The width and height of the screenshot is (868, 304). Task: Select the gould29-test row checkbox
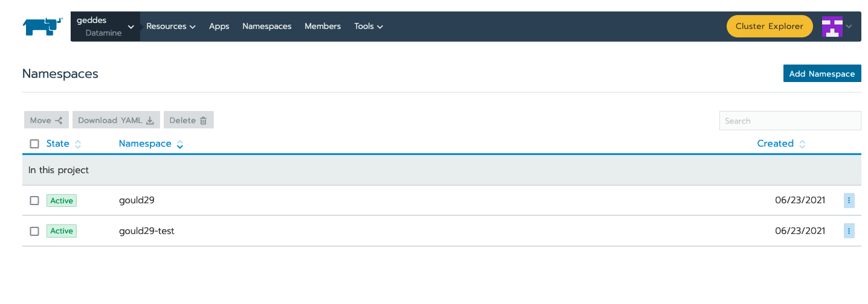[x=34, y=231]
